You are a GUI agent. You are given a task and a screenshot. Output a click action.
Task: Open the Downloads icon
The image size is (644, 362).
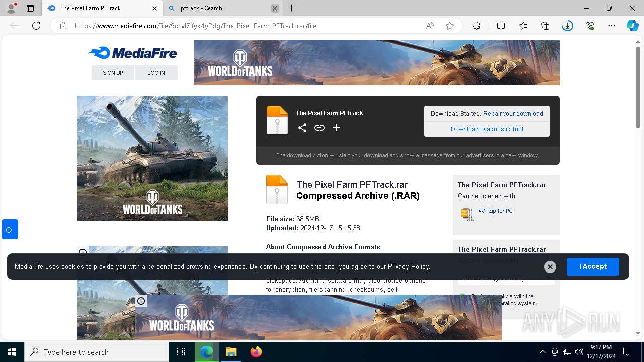tap(568, 26)
